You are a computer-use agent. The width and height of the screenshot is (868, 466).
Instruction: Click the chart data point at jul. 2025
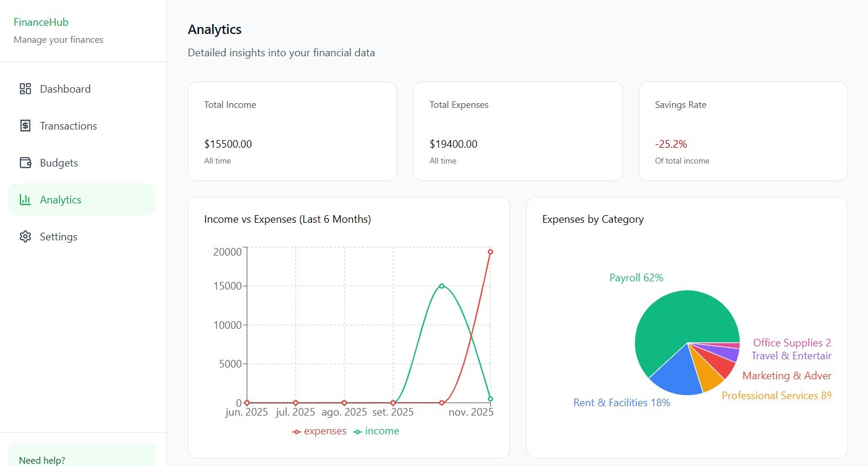tap(296, 403)
